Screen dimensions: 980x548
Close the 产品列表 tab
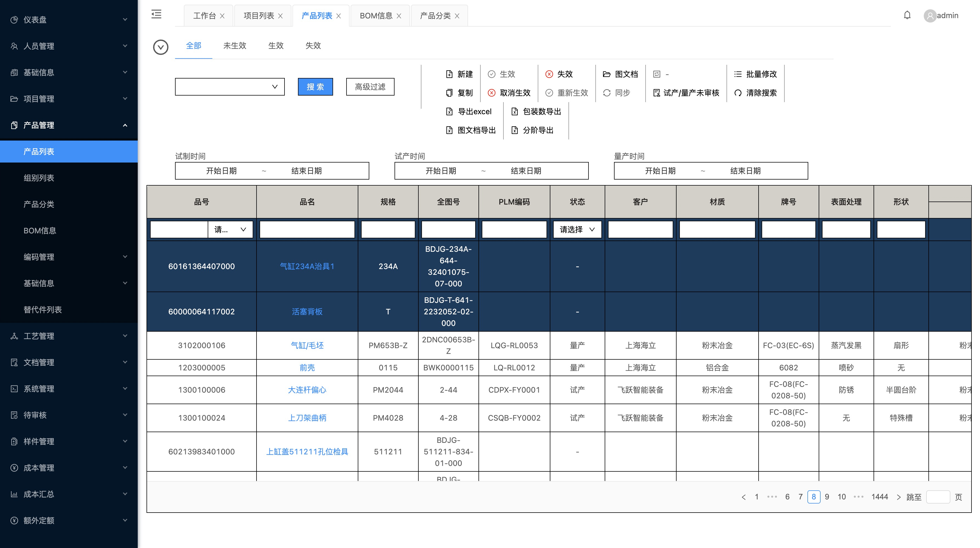(x=339, y=16)
